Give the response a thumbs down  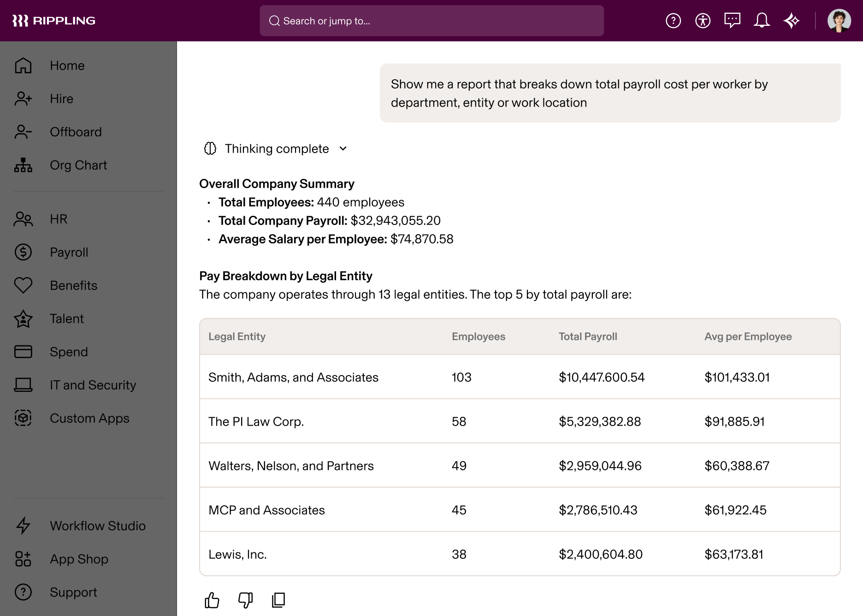(245, 600)
